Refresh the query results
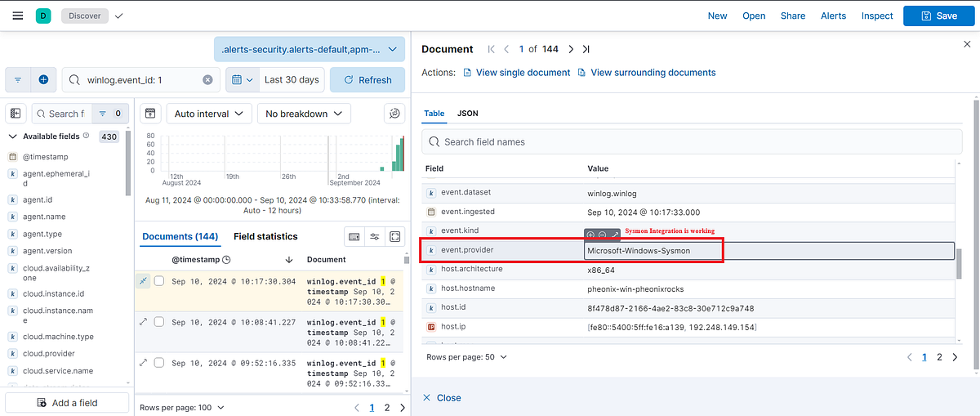The image size is (980, 416). click(x=367, y=80)
